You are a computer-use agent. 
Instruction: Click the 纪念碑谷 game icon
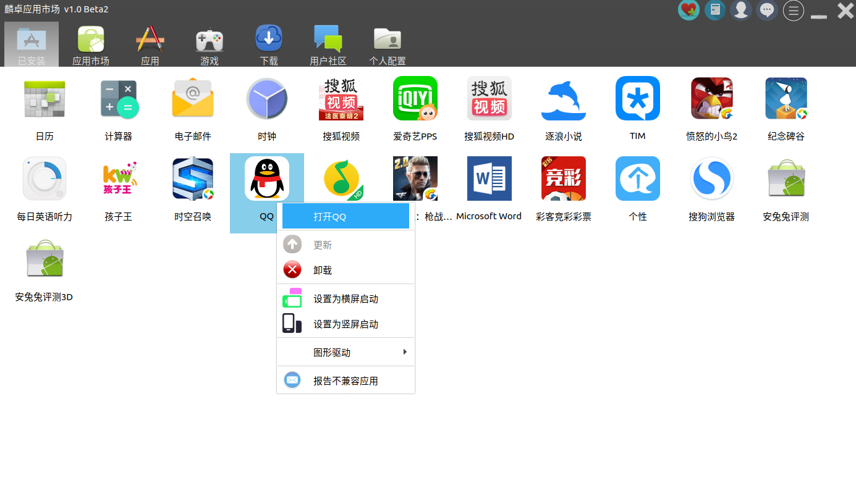[786, 99]
